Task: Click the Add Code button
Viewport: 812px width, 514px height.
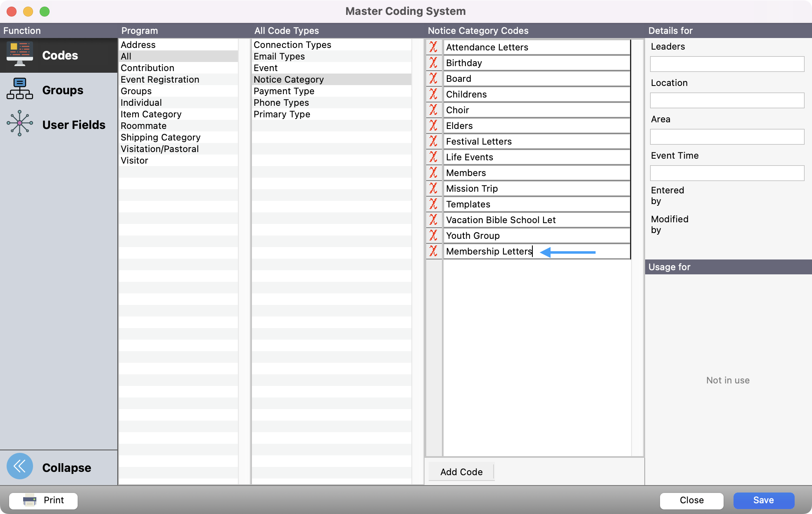Action: (x=461, y=472)
